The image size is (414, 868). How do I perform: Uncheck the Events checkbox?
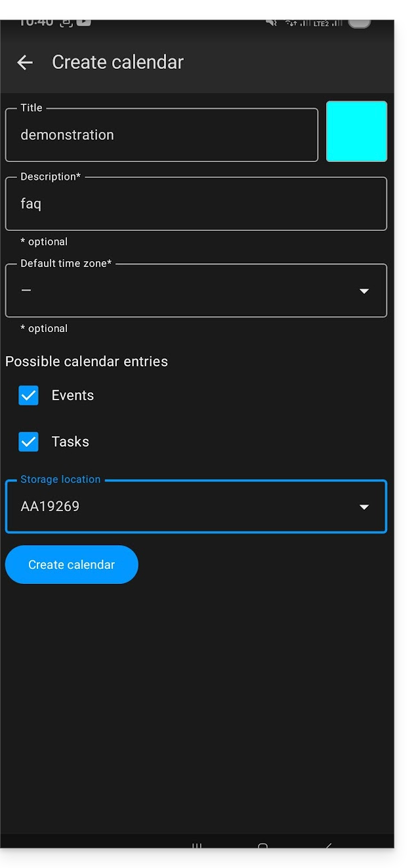tap(29, 396)
